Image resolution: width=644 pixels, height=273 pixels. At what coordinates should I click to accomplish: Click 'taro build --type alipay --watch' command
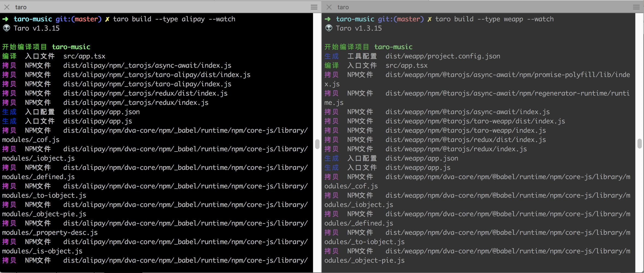pyautogui.click(x=174, y=19)
